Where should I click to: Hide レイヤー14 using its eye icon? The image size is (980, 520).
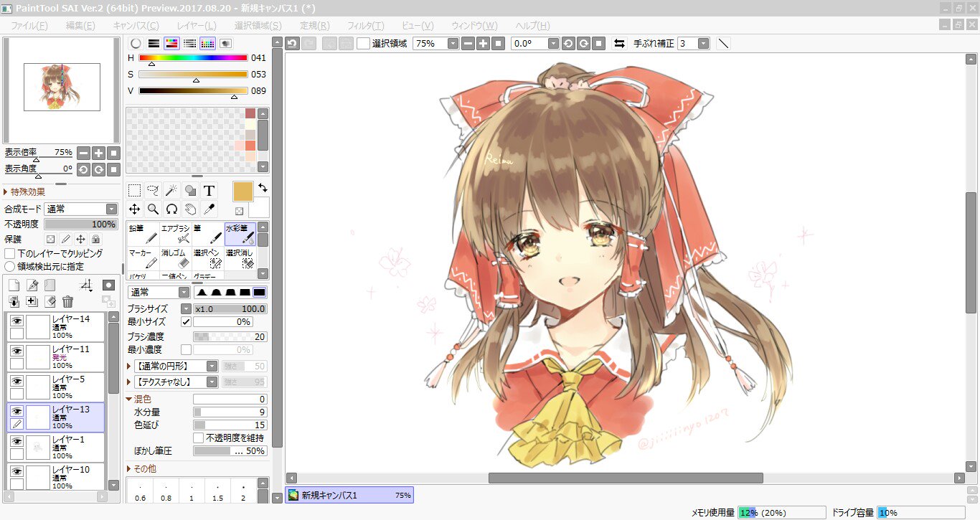(x=17, y=321)
